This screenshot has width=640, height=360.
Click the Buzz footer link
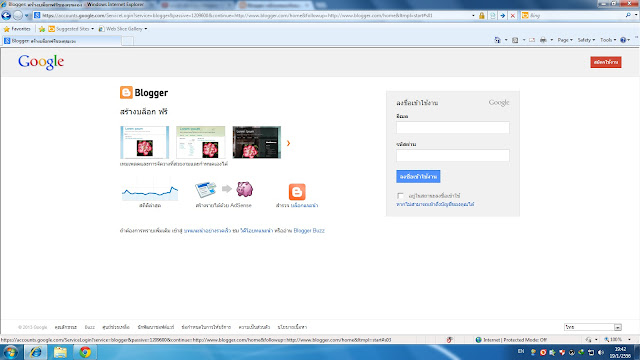coord(89,327)
